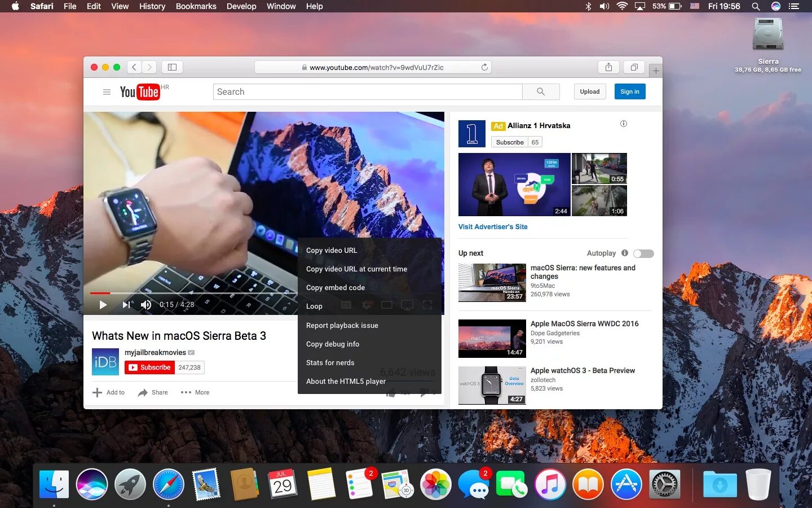Click the ad info circle icon

624,124
